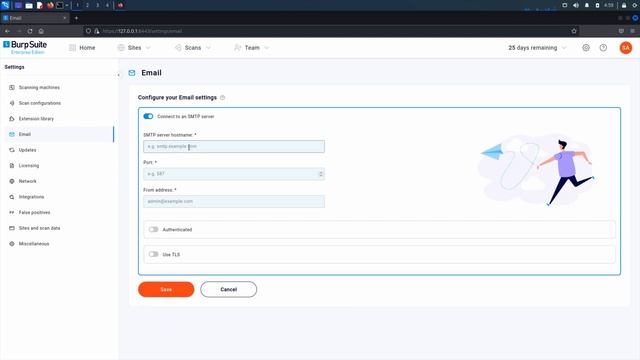Open the False positives link
The image size is (640, 360).
tap(34, 212)
